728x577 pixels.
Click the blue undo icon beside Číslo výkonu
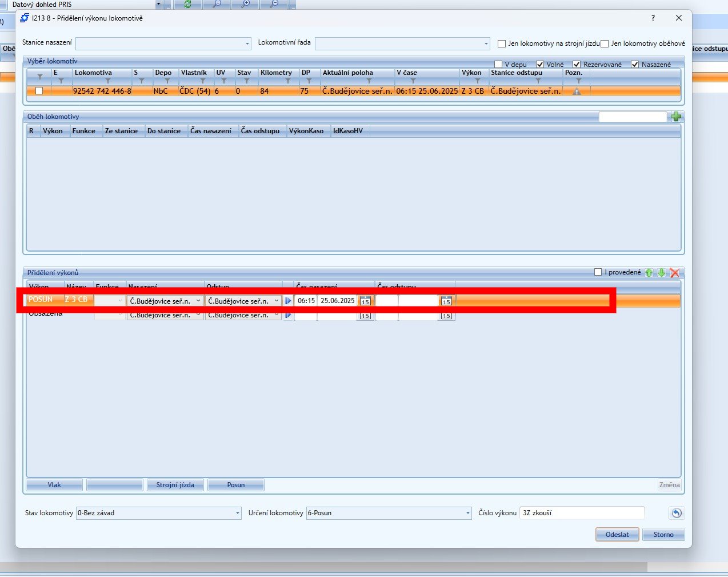(x=676, y=513)
